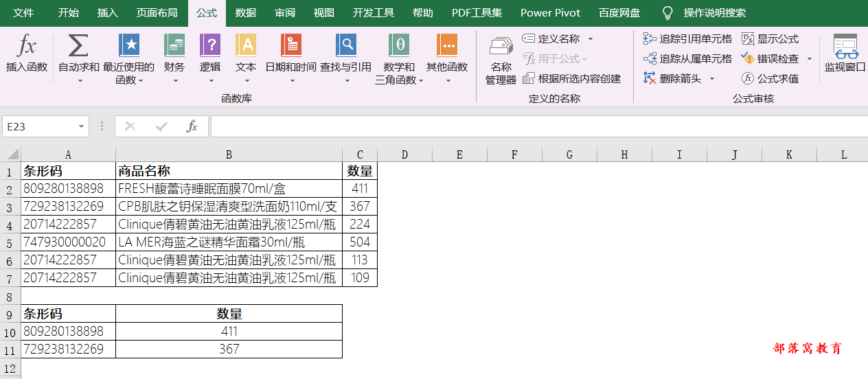868x379 pixels.
Task: Switch to the Page Layout (页面布局) tab
Action: coord(157,13)
